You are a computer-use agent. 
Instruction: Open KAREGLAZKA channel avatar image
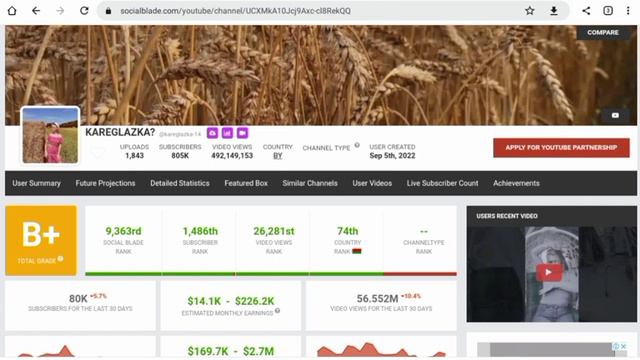[50, 135]
